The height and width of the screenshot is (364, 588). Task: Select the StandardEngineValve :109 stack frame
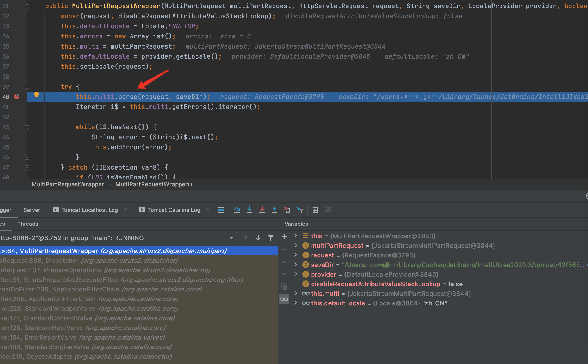139,347
